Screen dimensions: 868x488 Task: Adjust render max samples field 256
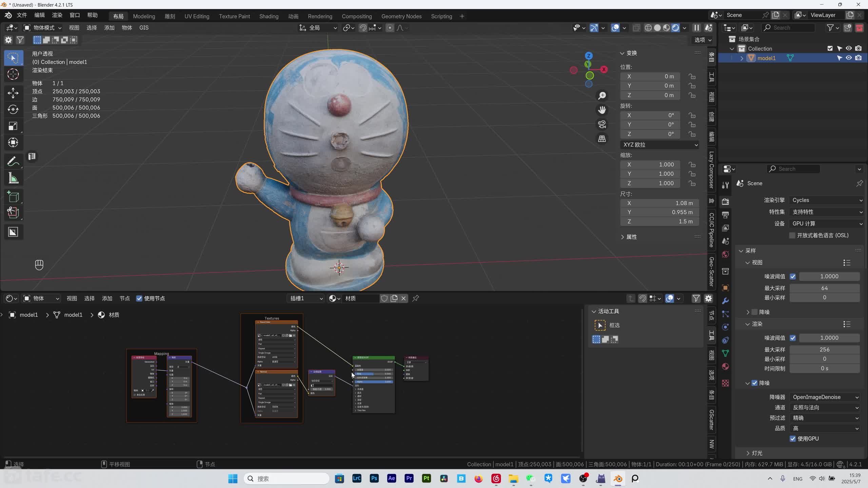tap(825, 350)
